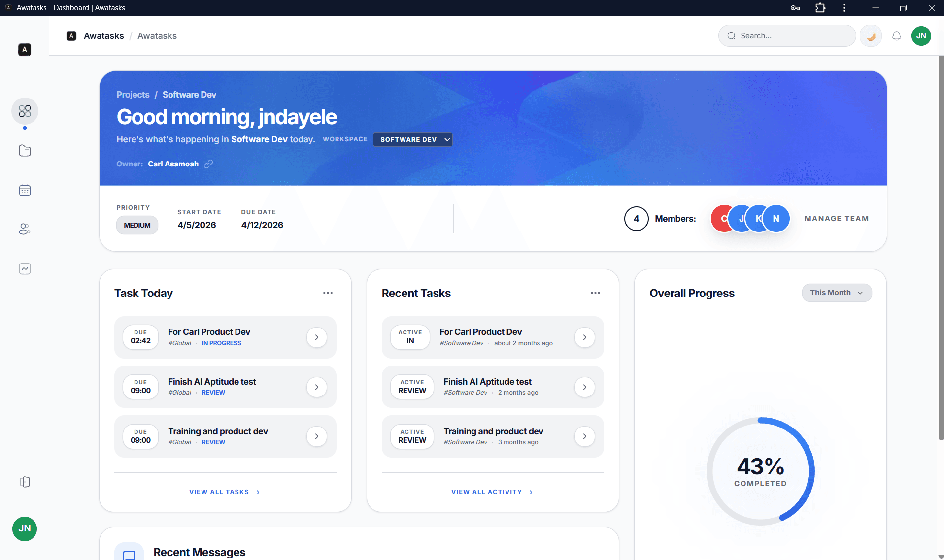Open the team members icon in sidebar
This screenshot has width=944, height=560.
tap(25, 229)
